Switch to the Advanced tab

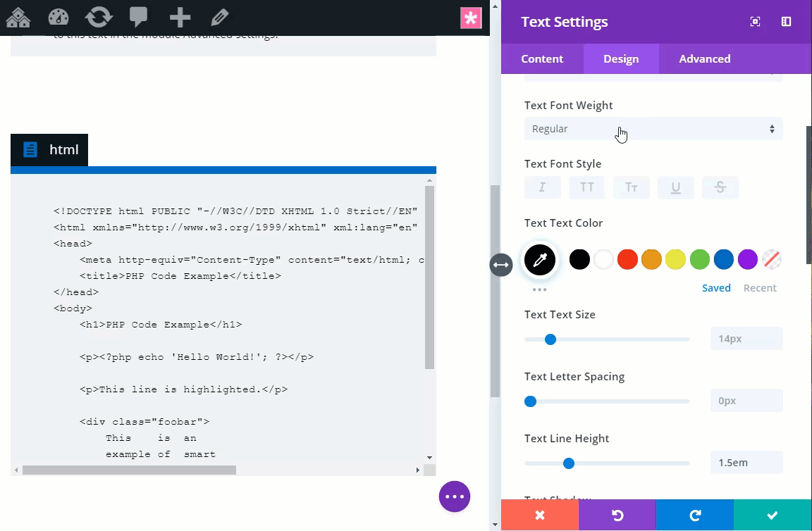click(x=704, y=59)
